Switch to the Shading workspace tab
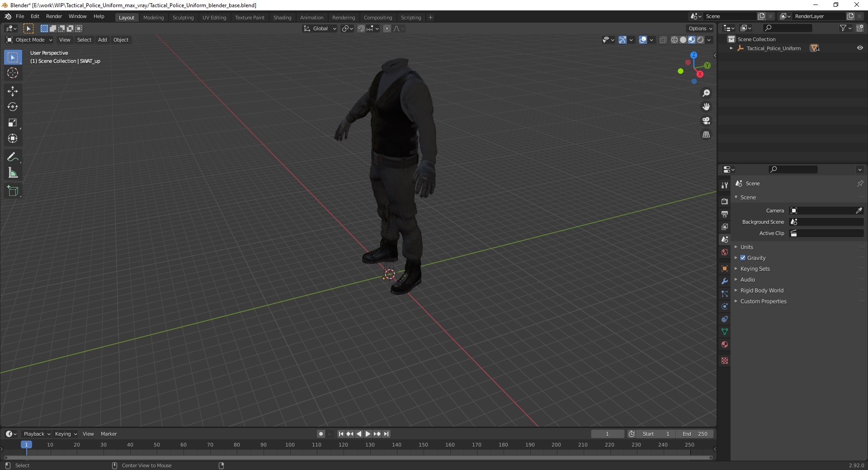 282,18
